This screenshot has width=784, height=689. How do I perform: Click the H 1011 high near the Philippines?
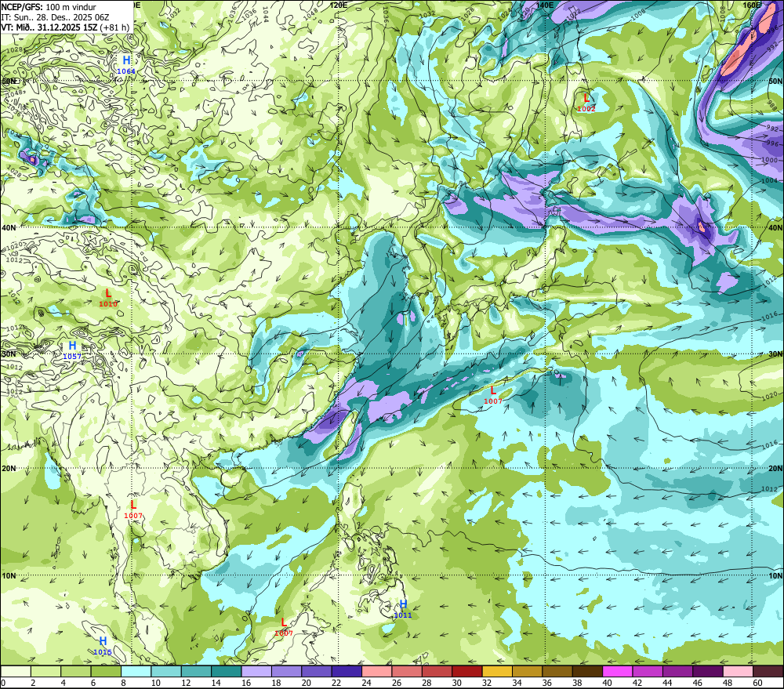point(403,608)
